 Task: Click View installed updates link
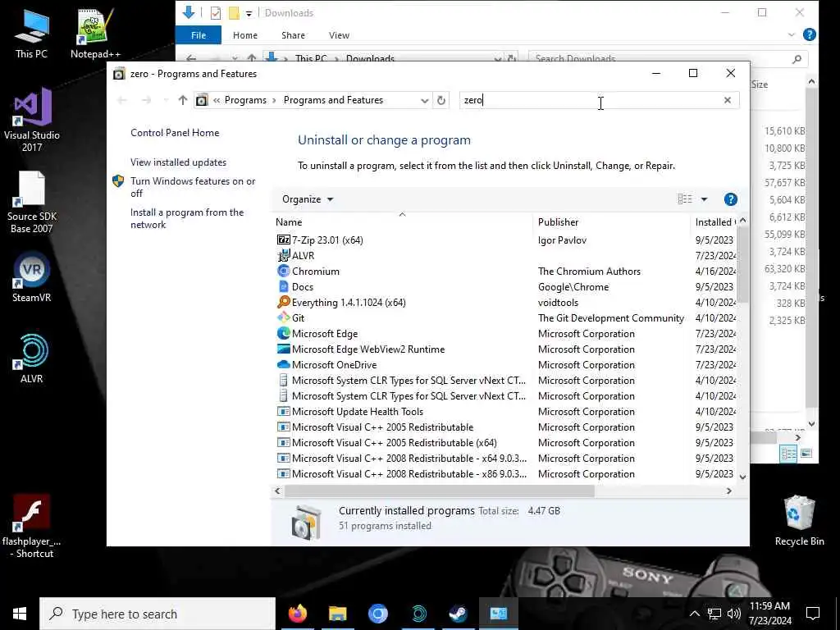point(178,162)
